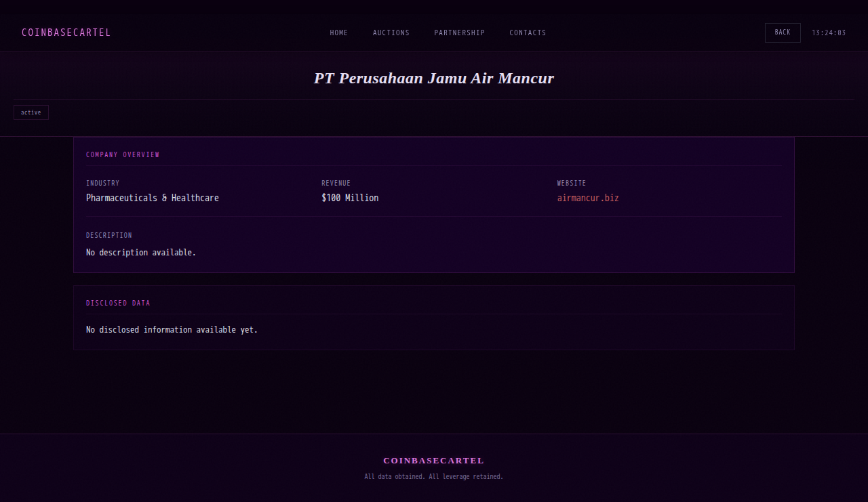This screenshot has width=868, height=502.
Task: Open the PARTNERSHIP nav item
Action: coord(460,33)
